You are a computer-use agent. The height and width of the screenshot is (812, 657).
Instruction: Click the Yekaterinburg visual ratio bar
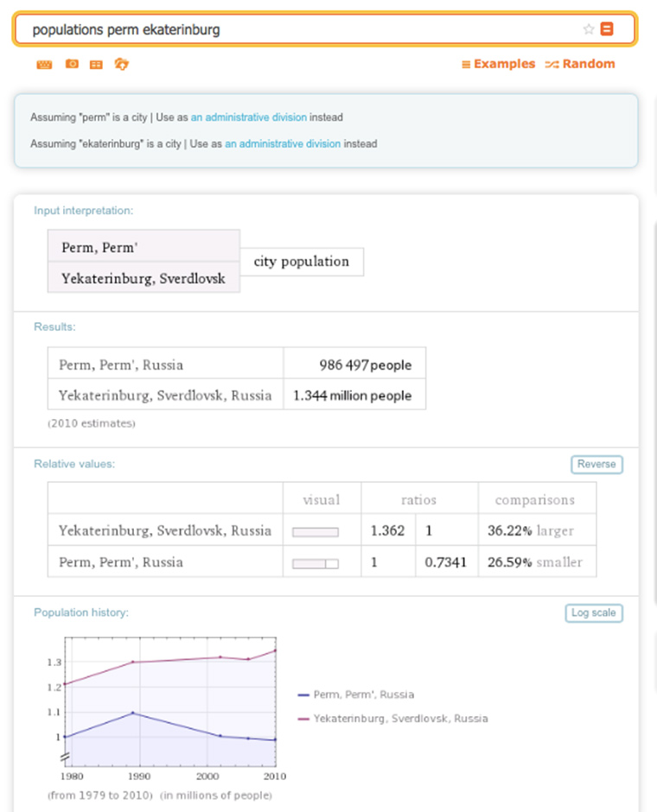tap(316, 532)
